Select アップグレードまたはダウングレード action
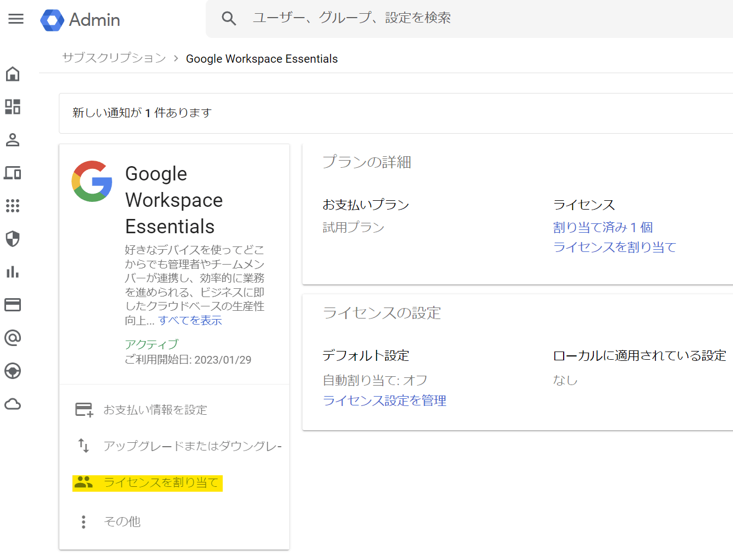This screenshot has height=560, width=733. pyautogui.click(x=192, y=446)
